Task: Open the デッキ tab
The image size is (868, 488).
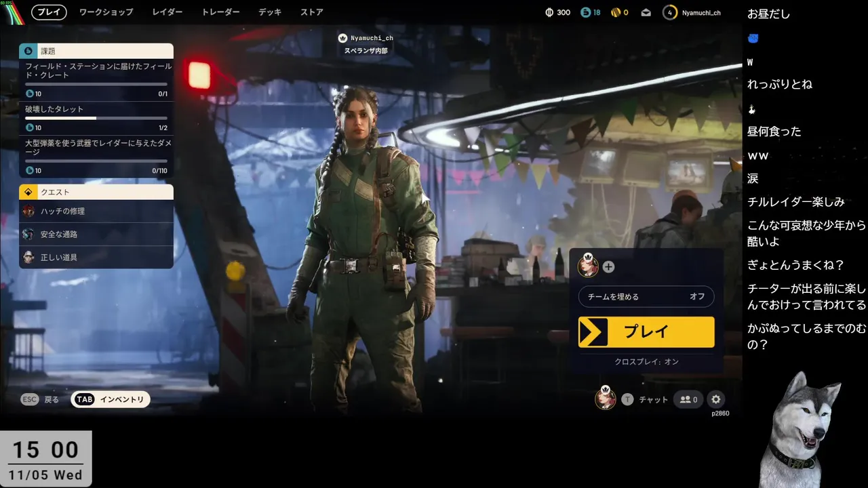Action: [270, 12]
